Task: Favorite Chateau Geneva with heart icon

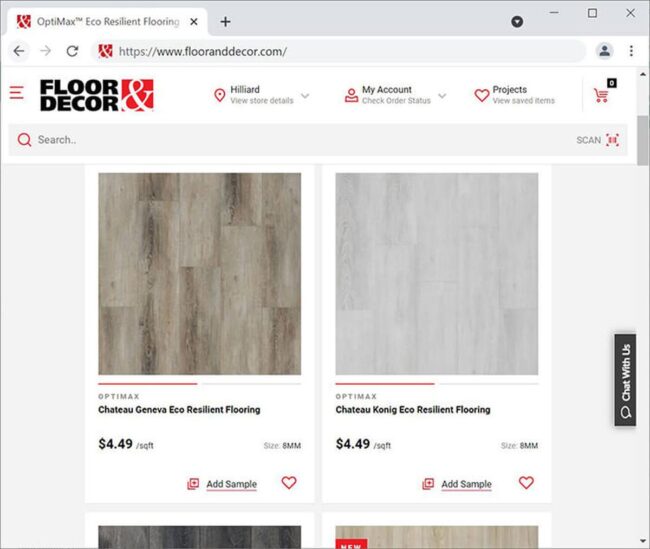Action: 289,483
